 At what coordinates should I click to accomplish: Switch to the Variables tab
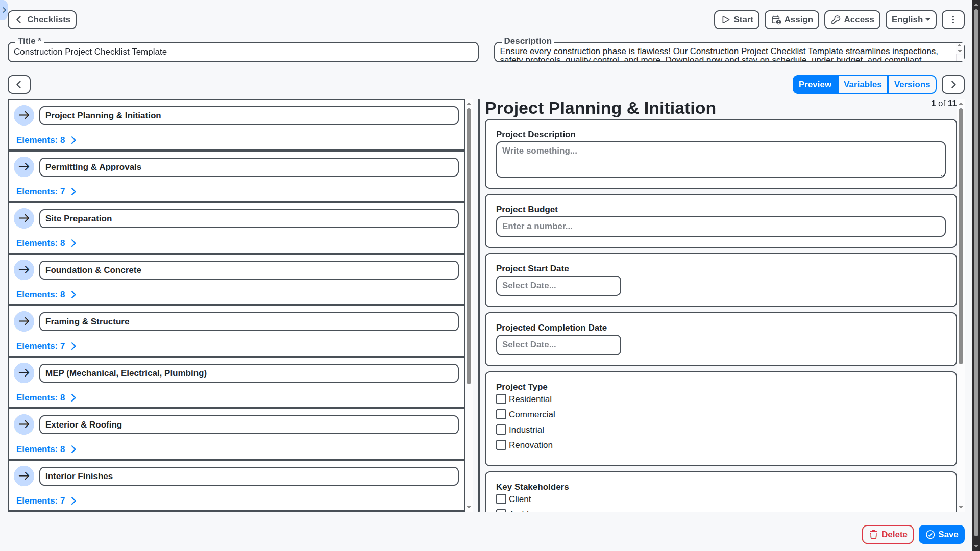[863, 84]
